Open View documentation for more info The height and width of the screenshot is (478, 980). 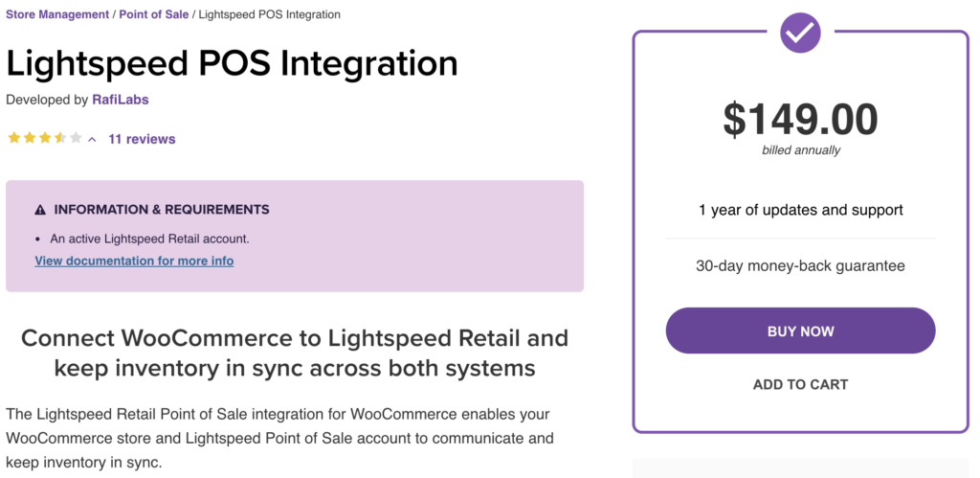coord(134,261)
